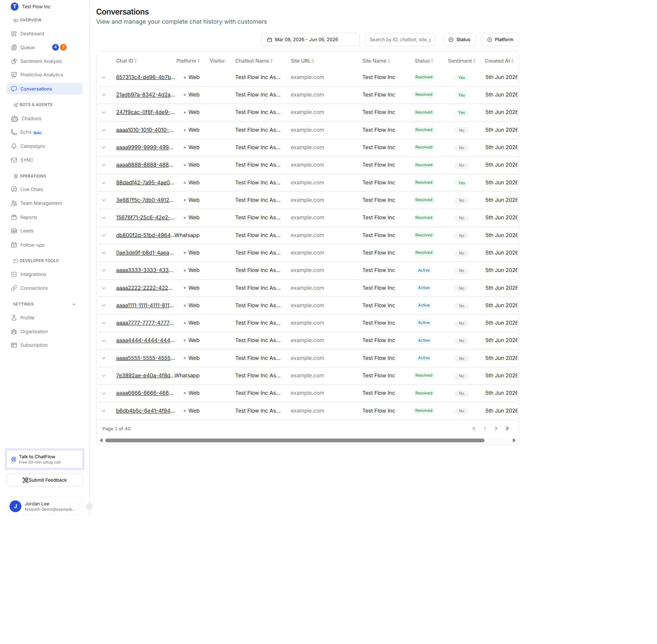Click Submit Feedback button

(45, 481)
